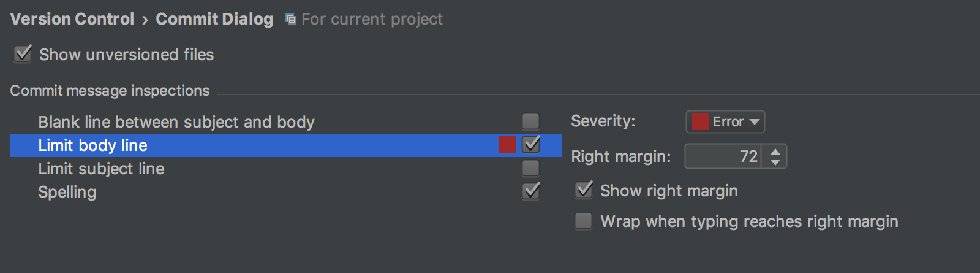Open the Severity Error dropdown

point(725,121)
